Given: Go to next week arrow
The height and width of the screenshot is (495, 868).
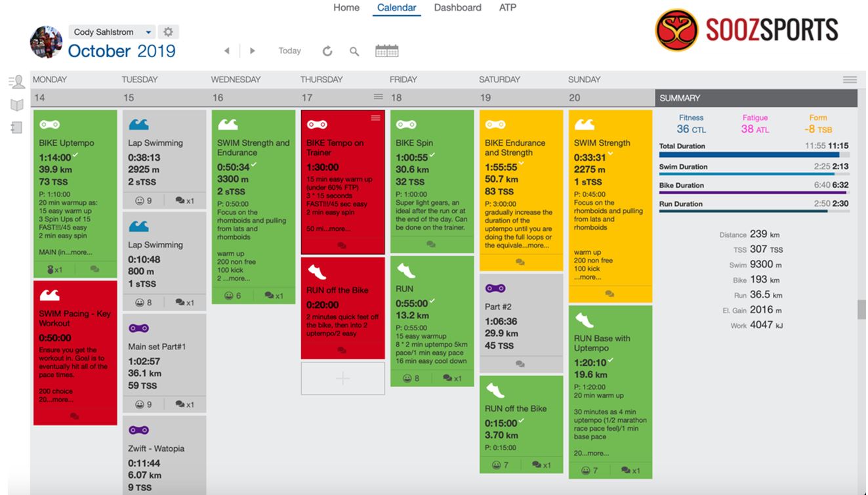Looking at the screenshot, I should 252,51.
